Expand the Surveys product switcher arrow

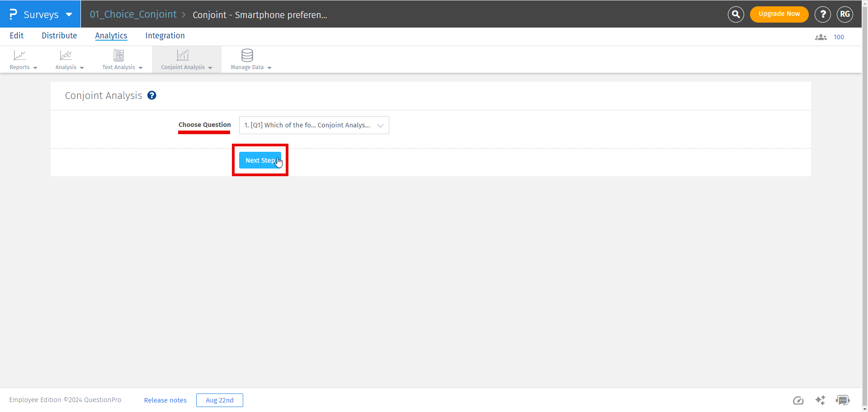coord(69,14)
